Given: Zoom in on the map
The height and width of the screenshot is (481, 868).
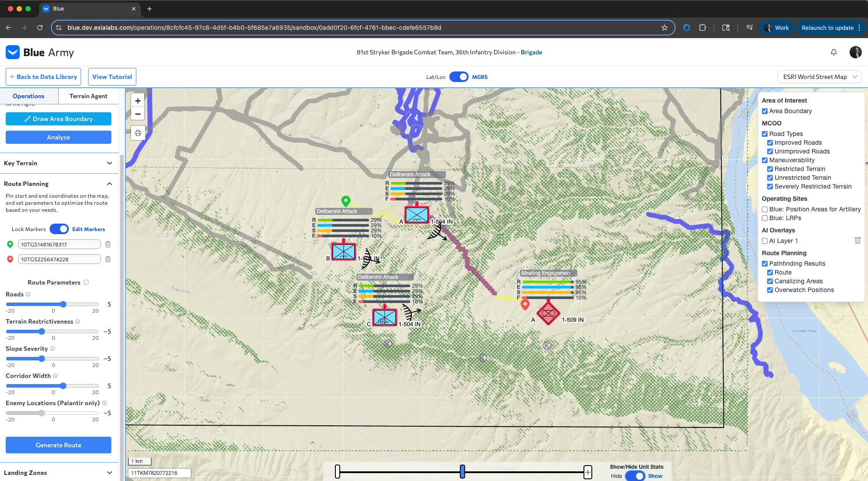Looking at the screenshot, I should [x=138, y=101].
